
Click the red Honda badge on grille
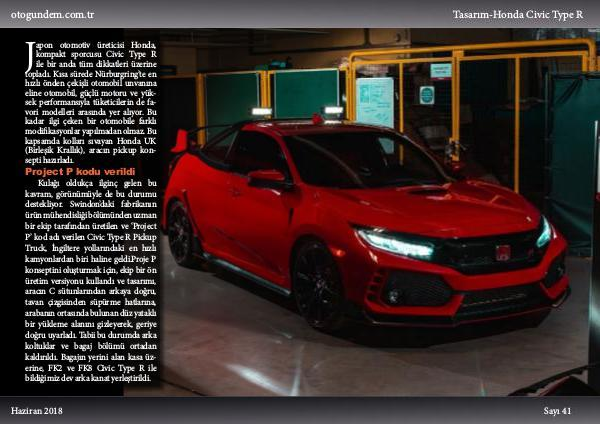503,252
